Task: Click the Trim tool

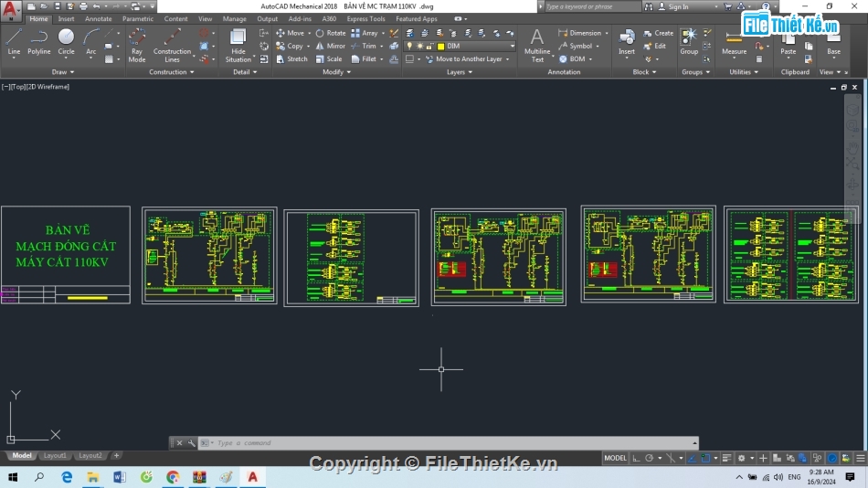Action: (364, 46)
